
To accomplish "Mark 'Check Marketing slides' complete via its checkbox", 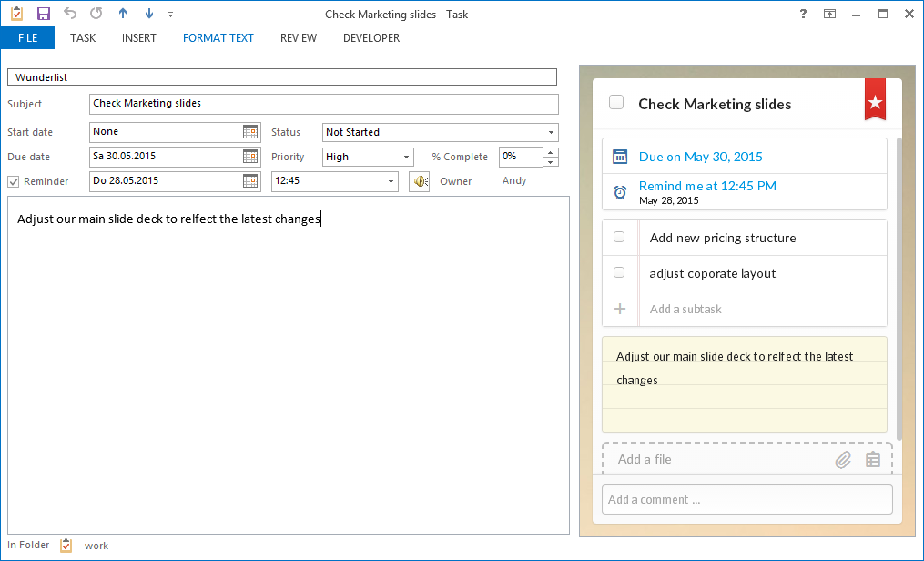I will 616,103.
